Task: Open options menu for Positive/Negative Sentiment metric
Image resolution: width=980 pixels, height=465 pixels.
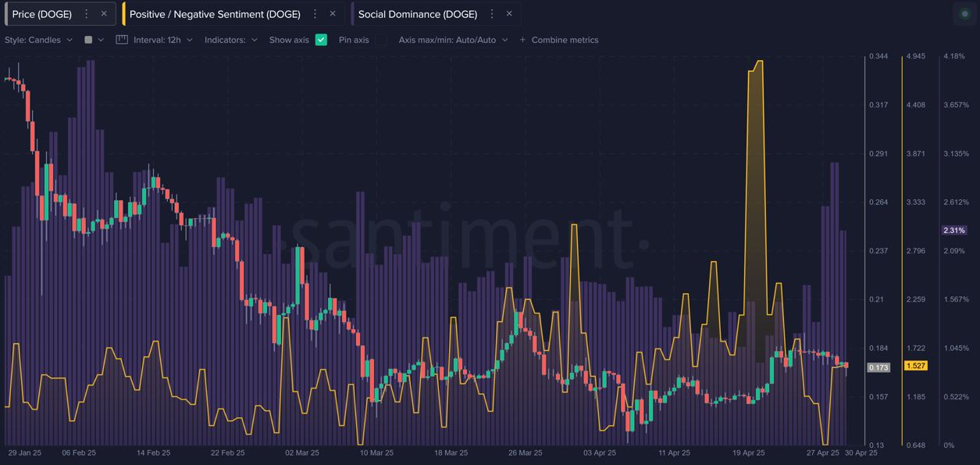Action: (315, 13)
